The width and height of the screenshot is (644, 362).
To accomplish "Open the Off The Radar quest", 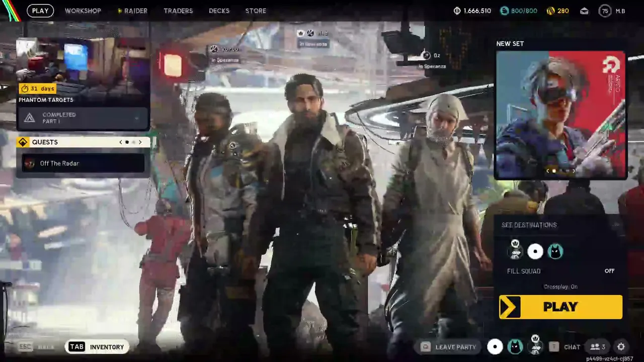I will pyautogui.click(x=84, y=163).
